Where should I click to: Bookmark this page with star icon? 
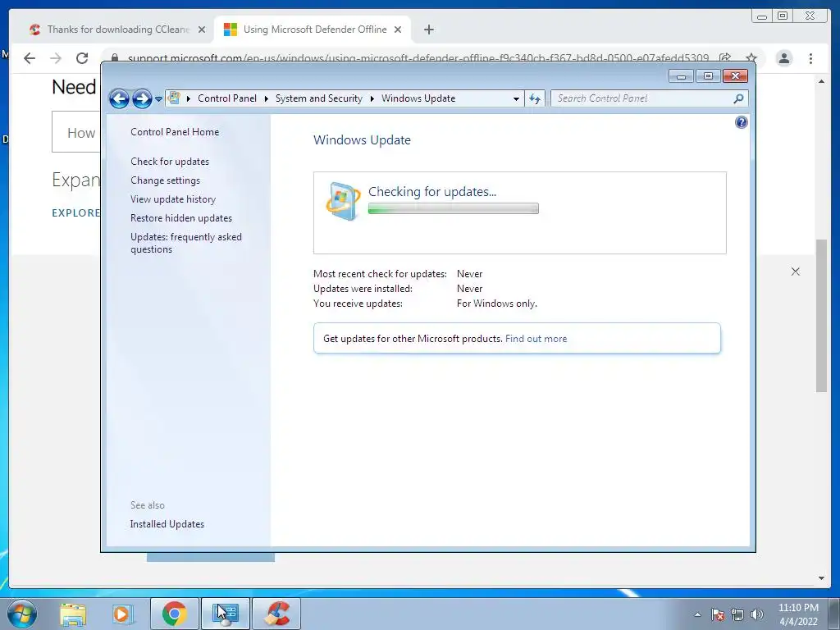(751, 58)
